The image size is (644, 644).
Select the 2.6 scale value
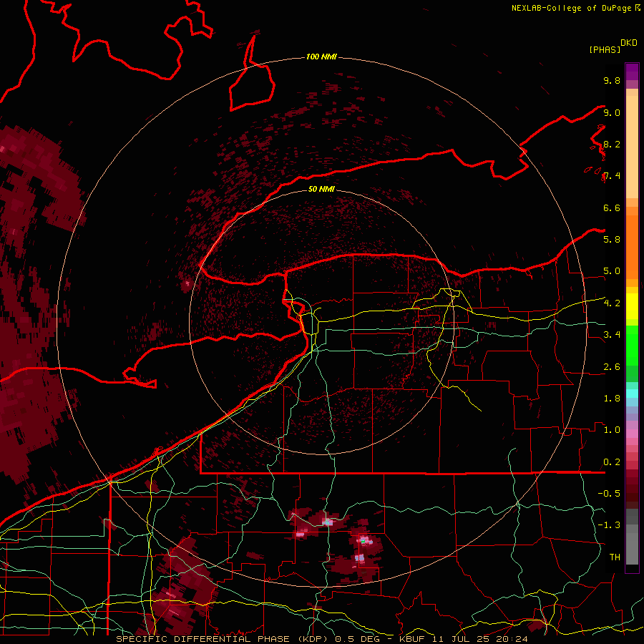[x=612, y=367]
